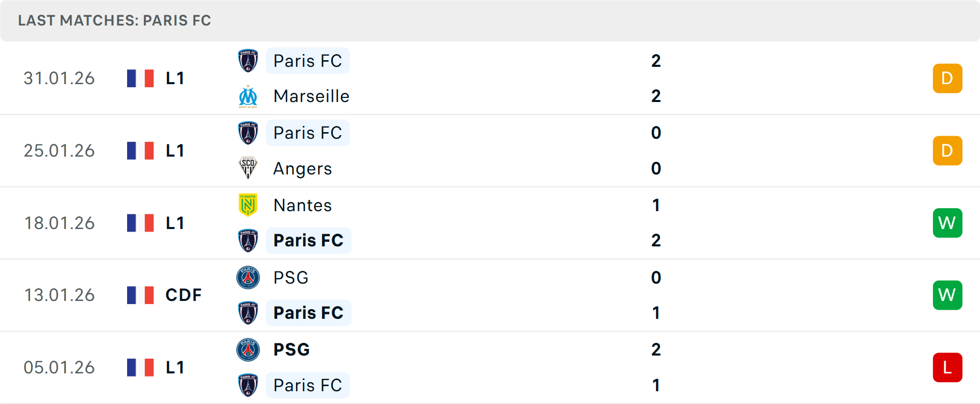Click the 18.01.26 match date

tap(59, 223)
